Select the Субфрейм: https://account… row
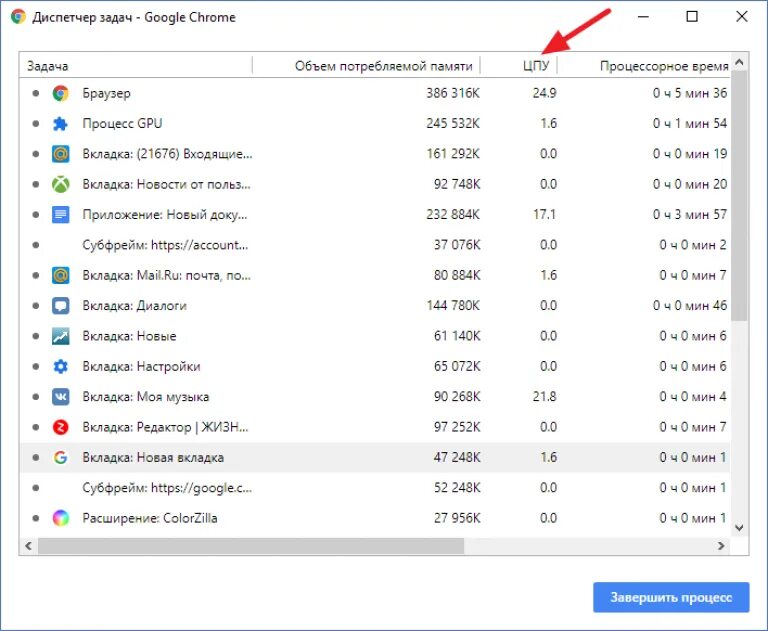Viewport: 768px width, 631px height. point(375,245)
